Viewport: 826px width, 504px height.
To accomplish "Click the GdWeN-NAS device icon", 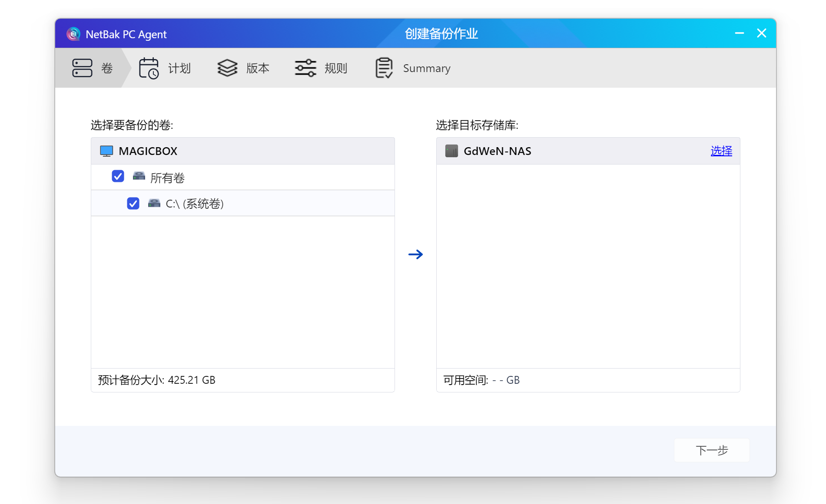I will (451, 151).
